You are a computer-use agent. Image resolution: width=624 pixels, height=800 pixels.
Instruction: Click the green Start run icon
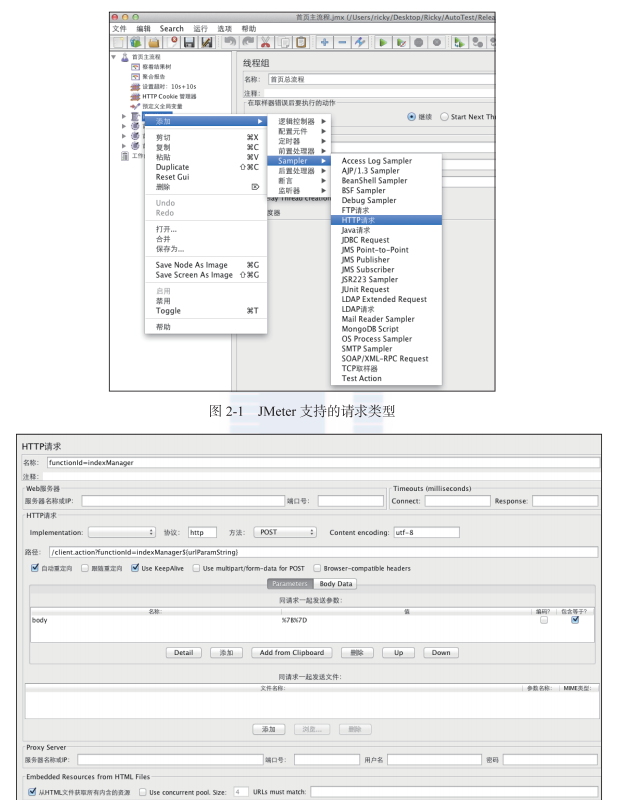click(x=383, y=42)
